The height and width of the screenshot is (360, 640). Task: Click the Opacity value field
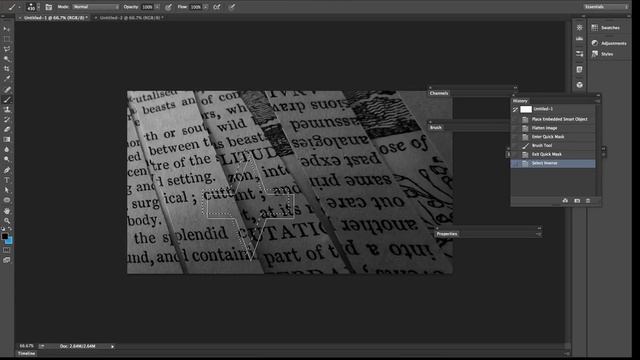click(147, 7)
